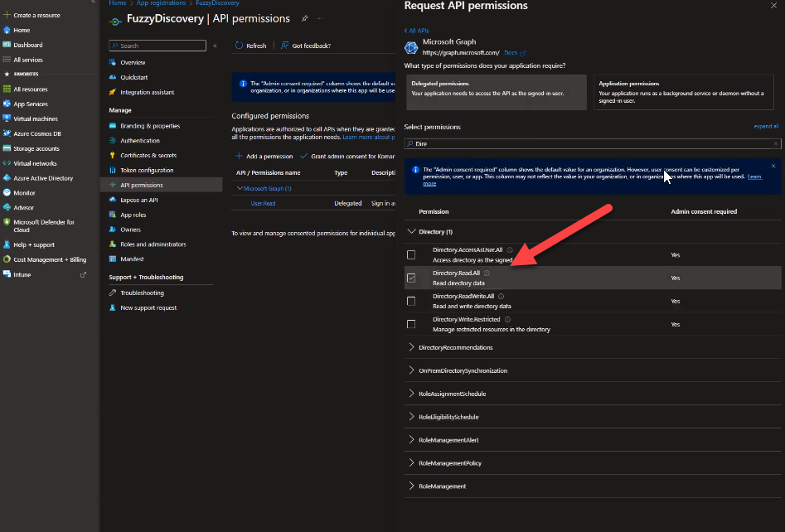Check the Directory.ReadWrite.All permission box
This screenshot has width=785, height=532.
[411, 301]
